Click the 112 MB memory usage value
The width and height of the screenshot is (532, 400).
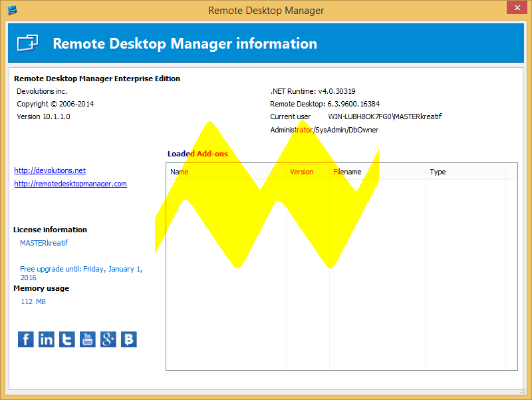click(33, 301)
